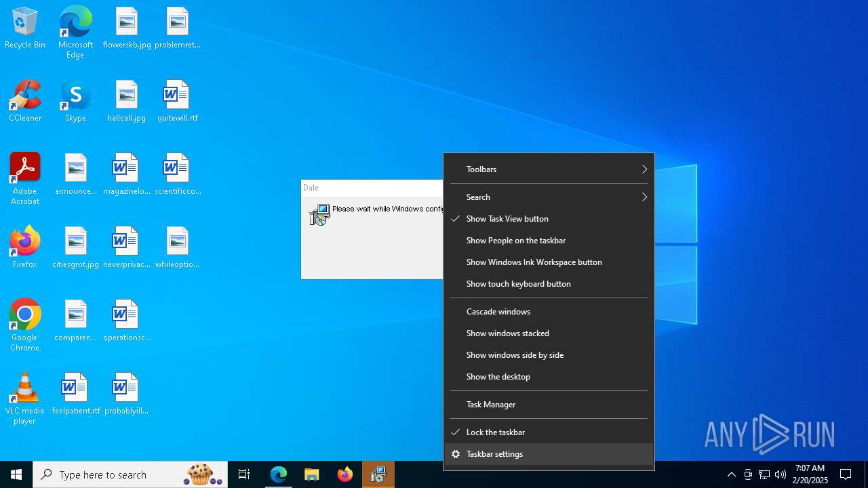Viewport: 868px width, 488px height.
Task: Select the Skype desktop shortcut
Action: click(x=75, y=102)
